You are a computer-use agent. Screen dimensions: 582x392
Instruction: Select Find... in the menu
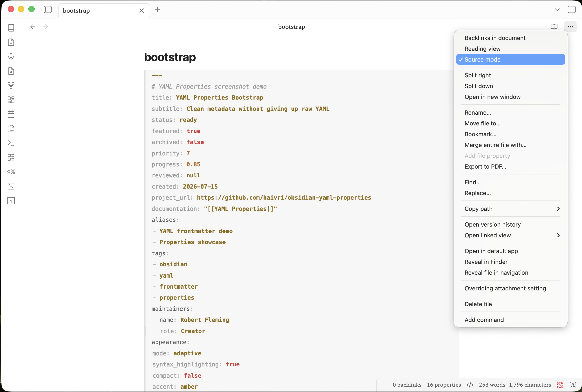pyautogui.click(x=510, y=182)
